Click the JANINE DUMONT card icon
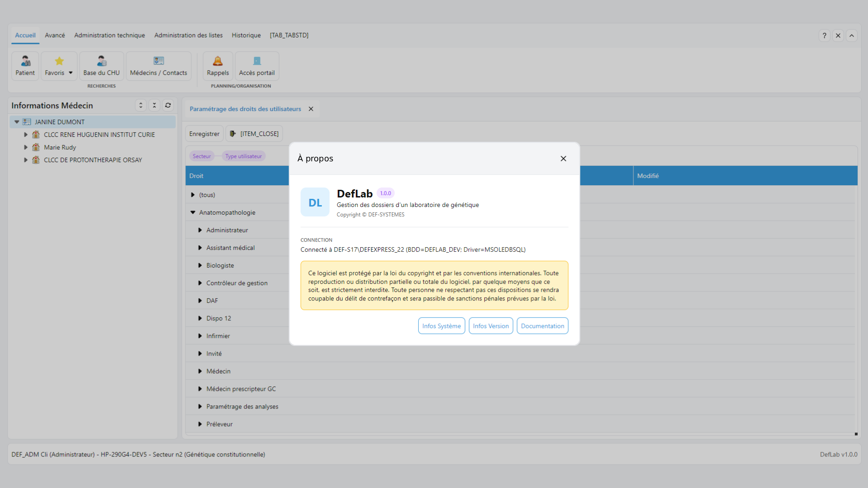 coord(27,122)
